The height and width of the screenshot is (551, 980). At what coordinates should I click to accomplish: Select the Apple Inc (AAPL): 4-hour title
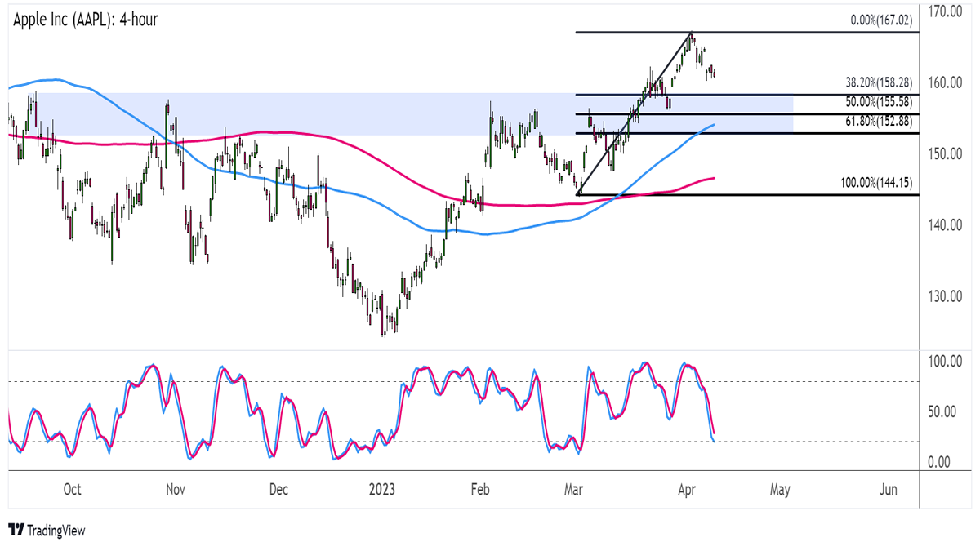point(85,20)
